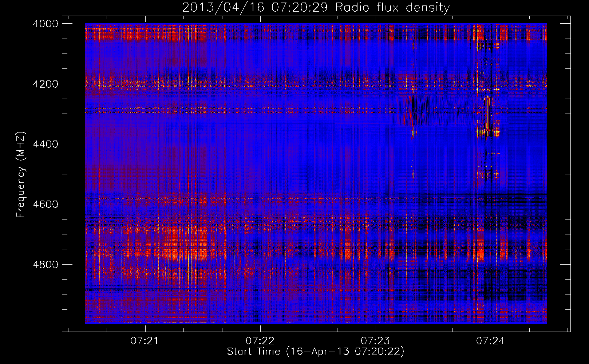Viewport: 589px width, 364px height.
Task: Click the 4400 frequency tick label
Action: pos(46,144)
